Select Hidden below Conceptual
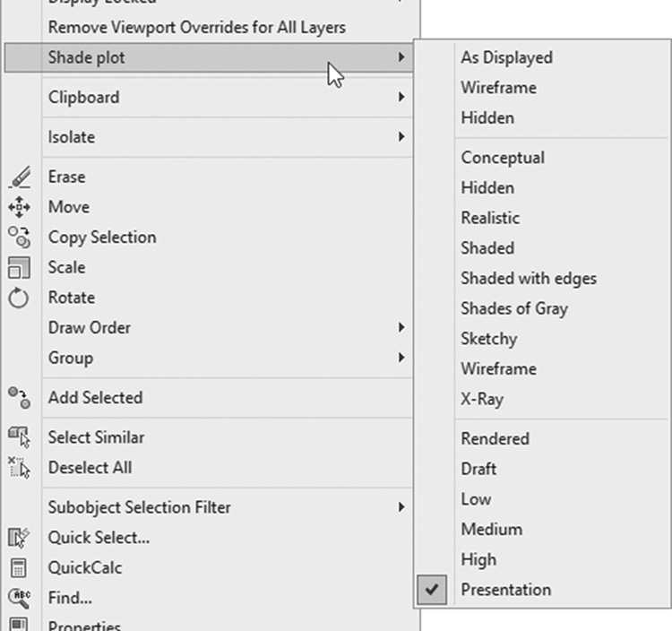Image resolution: width=672 pixels, height=631 pixels. point(542,187)
